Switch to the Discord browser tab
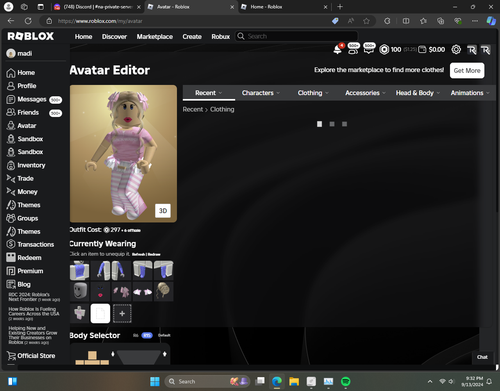This screenshot has height=391, width=500. 97,7
